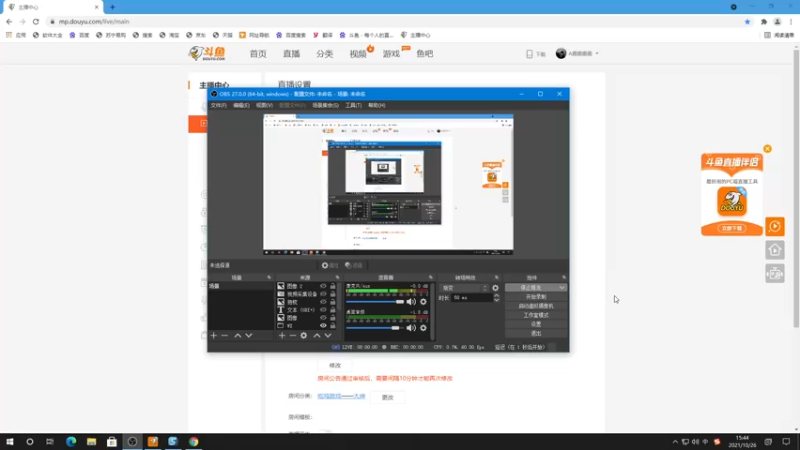Click 开始录制 button in OBS controls
The image size is (800, 450).
point(536,297)
